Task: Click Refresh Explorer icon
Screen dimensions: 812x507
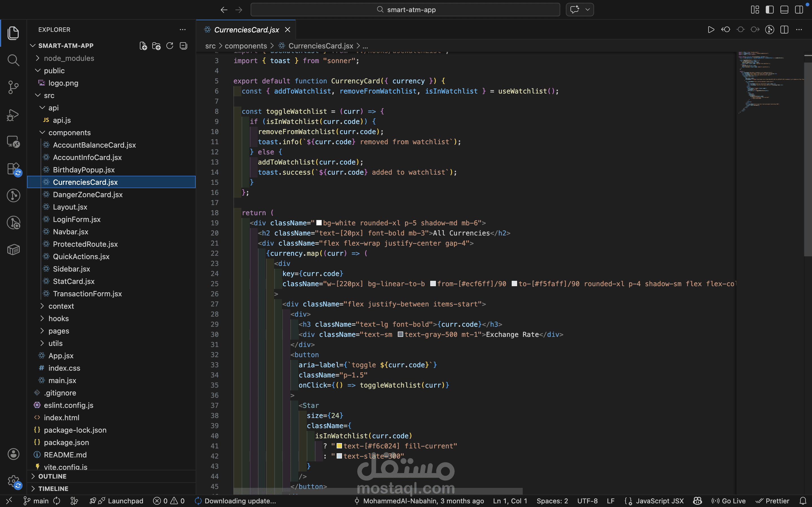Action: coord(170,46)
